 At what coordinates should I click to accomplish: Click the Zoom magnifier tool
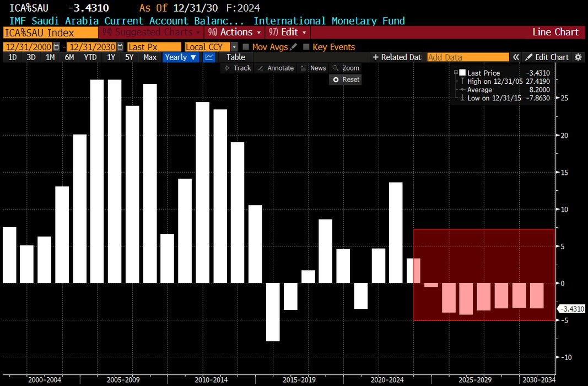[x=346, y=68]
